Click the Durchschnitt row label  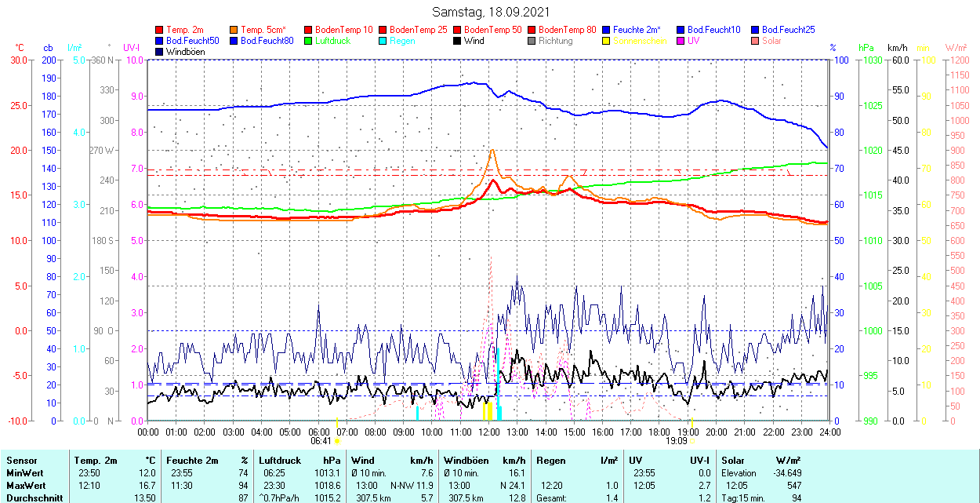[x=33, y=498]
